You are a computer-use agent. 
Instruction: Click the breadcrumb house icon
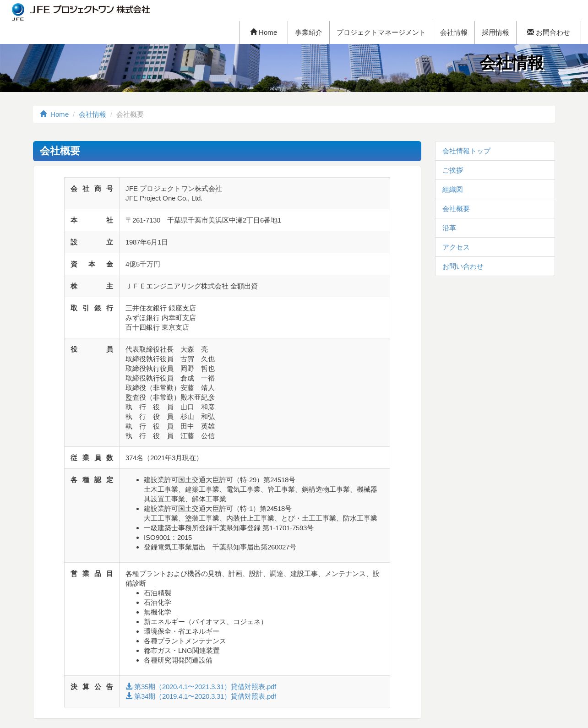pos(44,114)
